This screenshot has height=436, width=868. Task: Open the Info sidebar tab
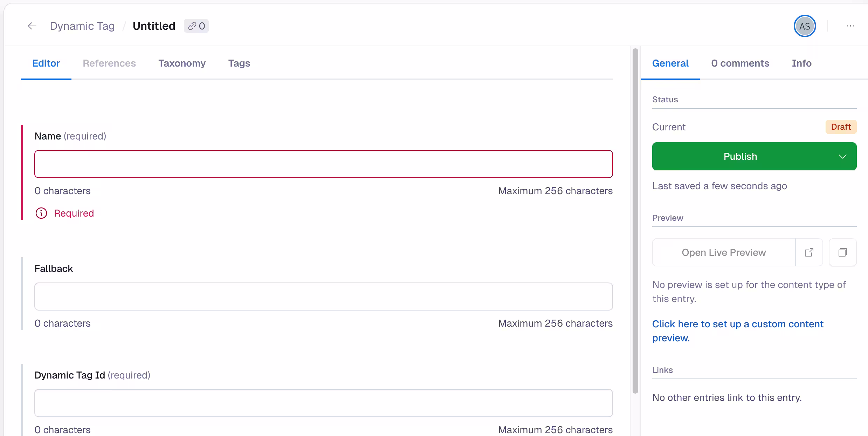(801, 63)
